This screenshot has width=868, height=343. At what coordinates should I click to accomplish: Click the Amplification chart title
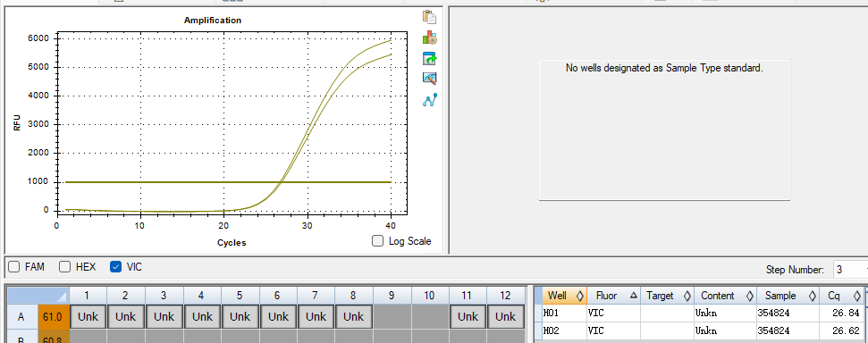point(213,21)
